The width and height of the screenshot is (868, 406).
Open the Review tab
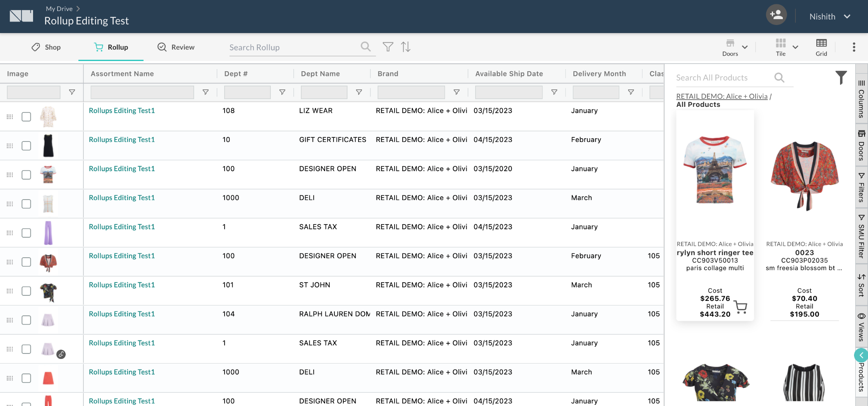[176, 47]
